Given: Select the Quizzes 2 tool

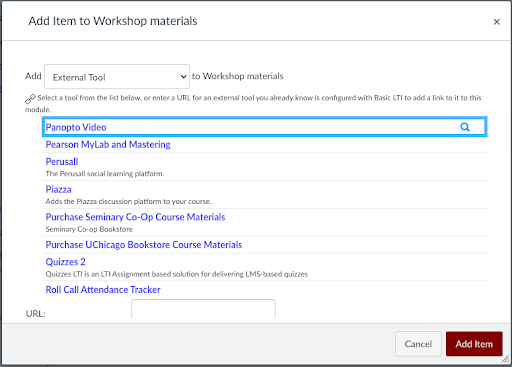Looking at the screenshot, I should pyautogui.click(x=65, y=262).
